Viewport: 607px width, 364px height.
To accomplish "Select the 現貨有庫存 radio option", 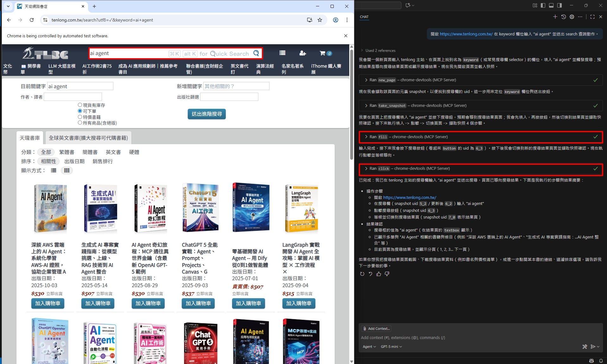I will pyautogui.click(x=80, y=105).
